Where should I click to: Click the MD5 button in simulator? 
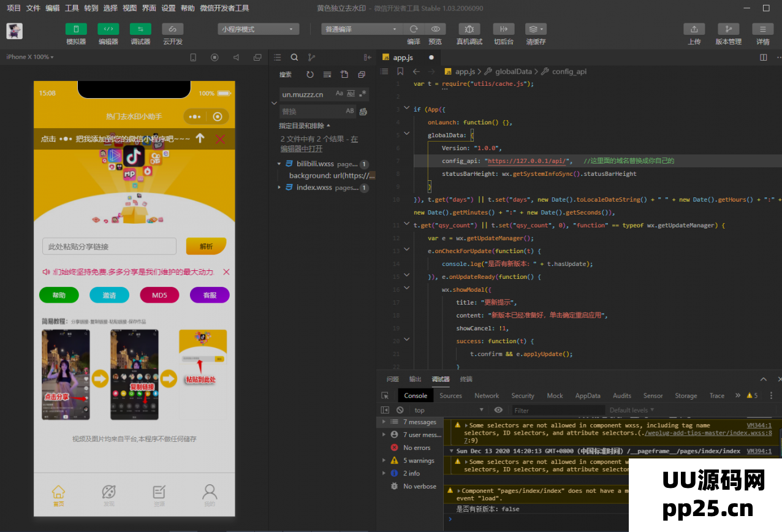coord(159,295)
